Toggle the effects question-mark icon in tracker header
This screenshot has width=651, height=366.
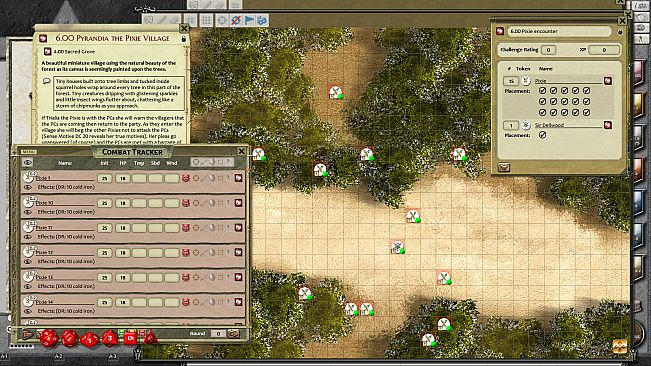(228, 162)
